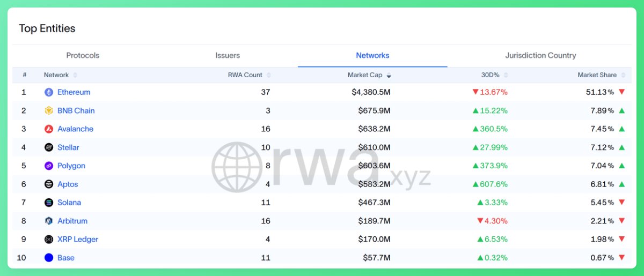Click the Solana logo icon

tap(49, 203)
